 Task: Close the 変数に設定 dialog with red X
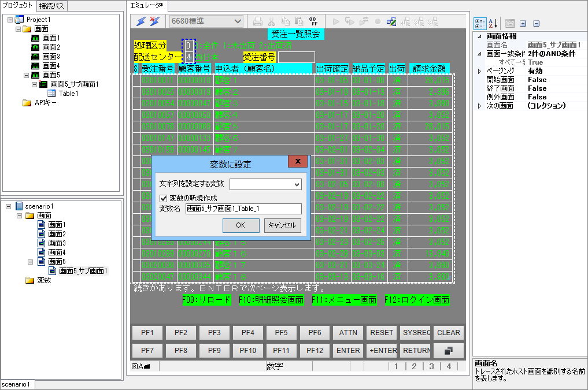click(298, 161)
